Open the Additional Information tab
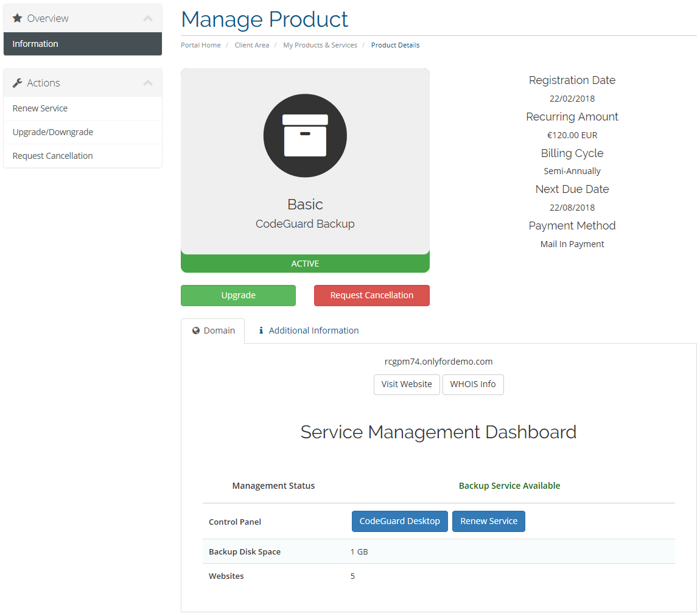700x616 pixels. click(x=309, y=331)
